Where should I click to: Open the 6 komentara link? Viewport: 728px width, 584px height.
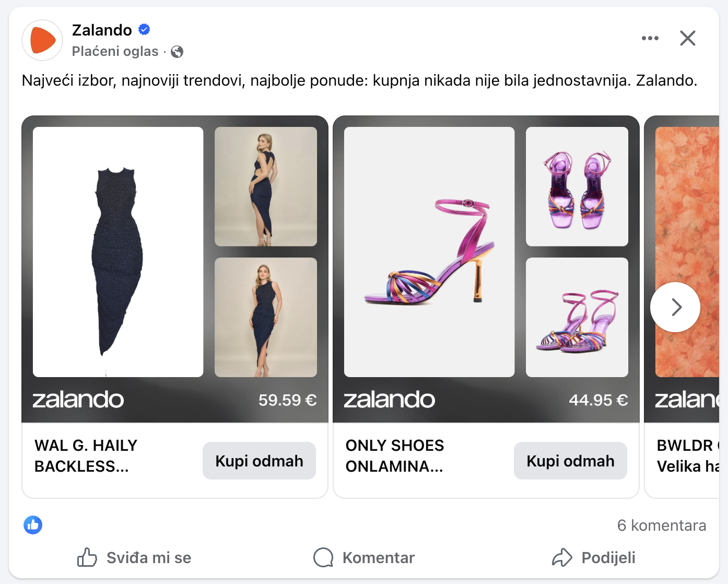point(661,525)
